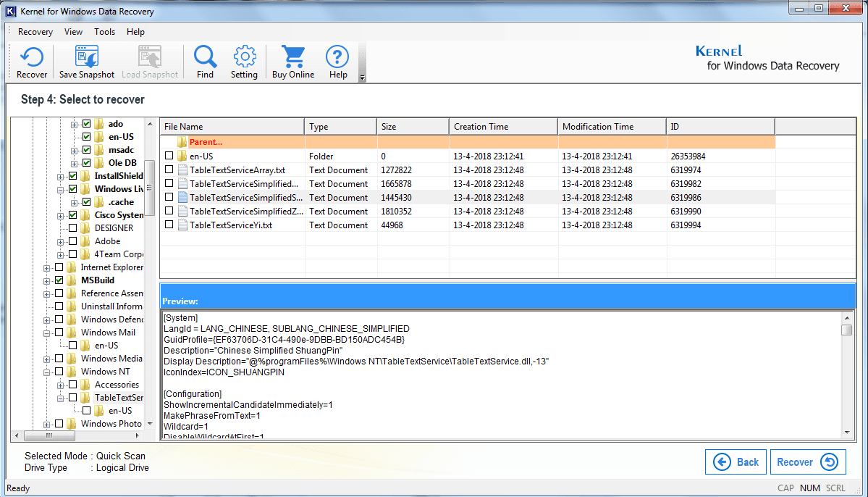868x497 pixels.
Task: Click the Parent... folder icon
Action: click(x=182, y=143)
